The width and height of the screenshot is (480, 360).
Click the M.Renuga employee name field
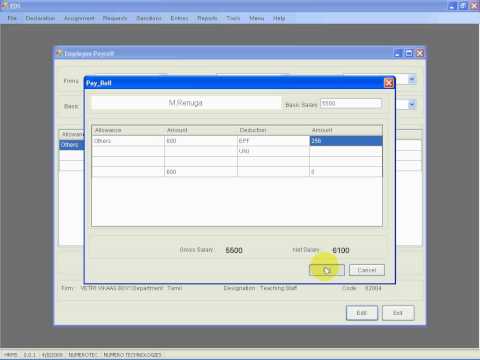pos(186,103)
